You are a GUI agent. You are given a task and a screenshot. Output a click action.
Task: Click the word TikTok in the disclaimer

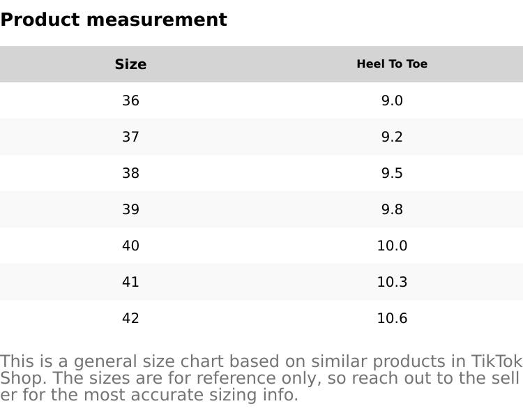[497, 361]
